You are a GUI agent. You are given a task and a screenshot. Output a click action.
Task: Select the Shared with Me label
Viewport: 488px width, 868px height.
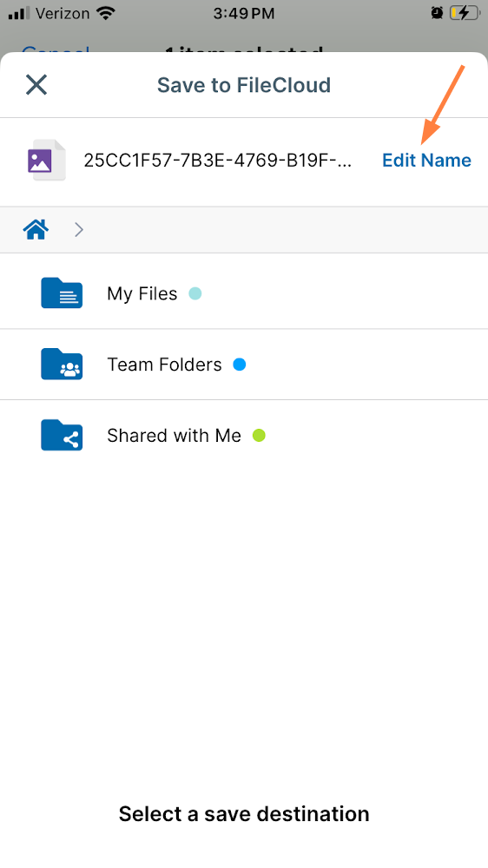[174, 436]
